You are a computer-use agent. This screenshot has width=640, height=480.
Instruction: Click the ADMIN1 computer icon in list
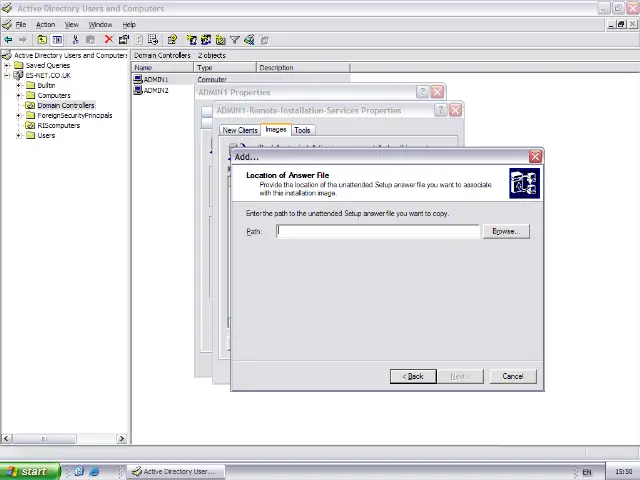(138, 79)
